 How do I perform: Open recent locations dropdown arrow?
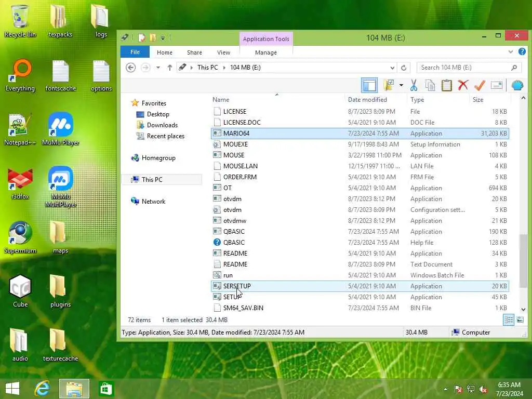point(158,68)
